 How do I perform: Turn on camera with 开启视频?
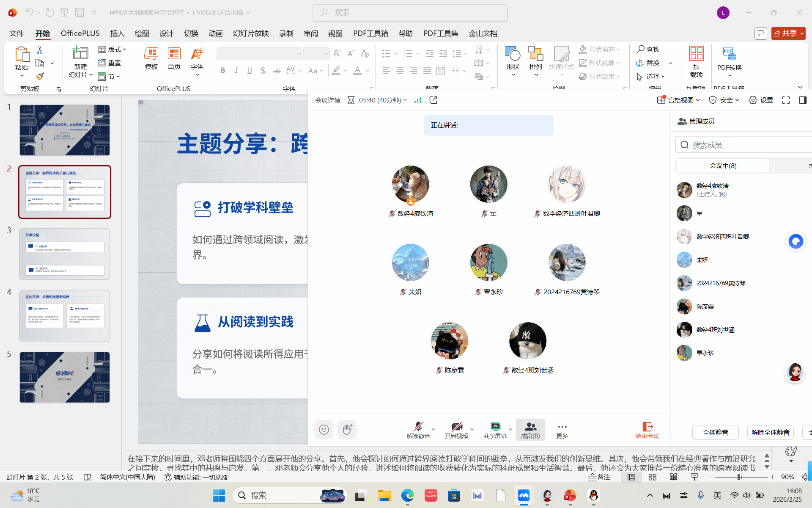coord(456,430)
